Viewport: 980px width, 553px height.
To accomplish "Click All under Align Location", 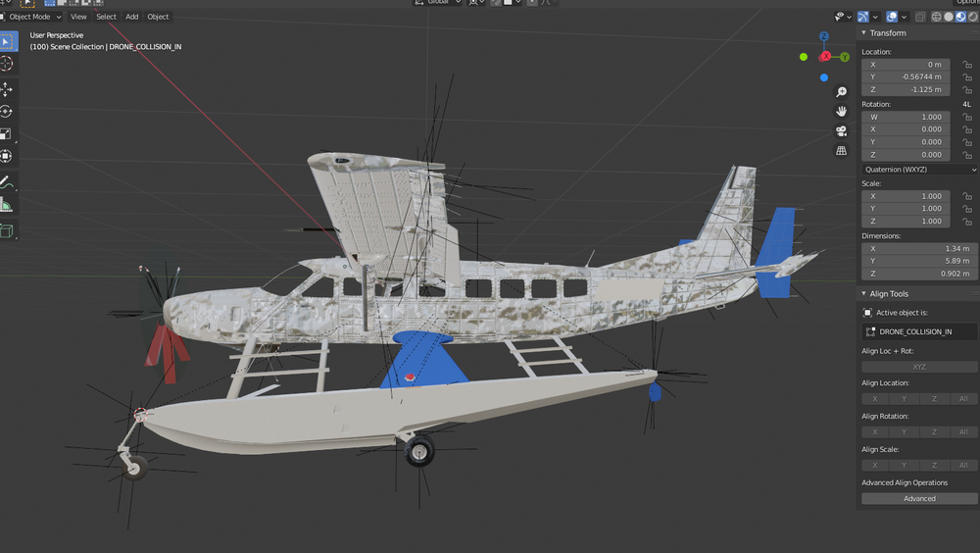I will click(x=963, y=398).
